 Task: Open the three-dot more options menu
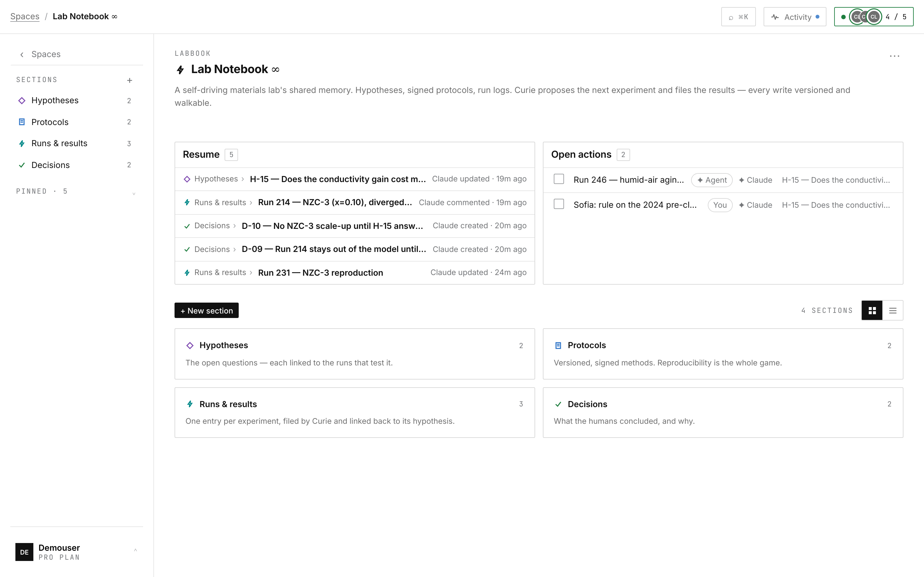click(x=894, y=56)
